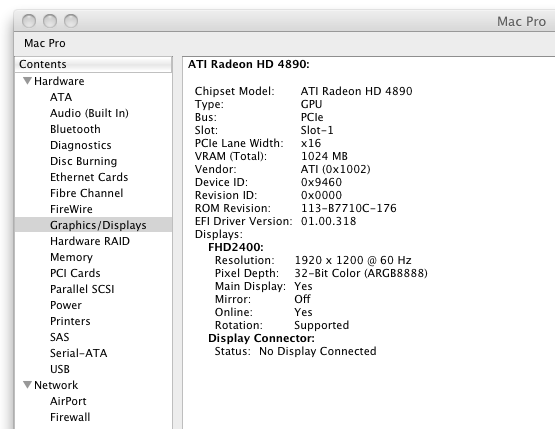This screenshot has height=429, width=555.
Task: Open PCI Cards in the list
Action: pos(75,273)
